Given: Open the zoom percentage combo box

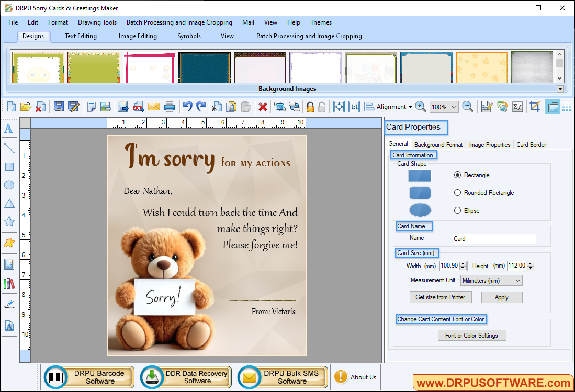Looking at the screenshot, I should (x=444, y=106).
